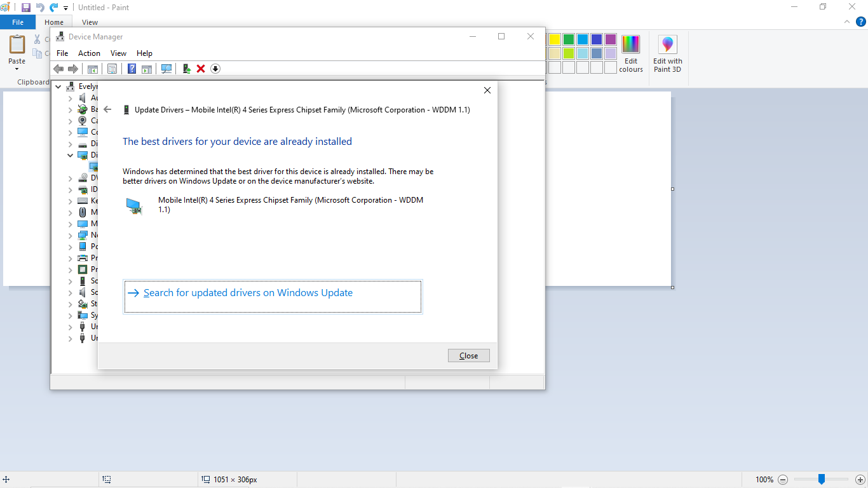Click the blue Help icon in Device Manager toolbar
This screenshot has height=488, width=868.
(132, 69)
